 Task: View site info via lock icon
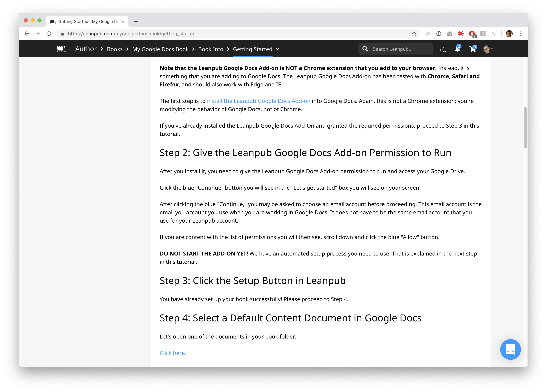(x=62, y=34)
